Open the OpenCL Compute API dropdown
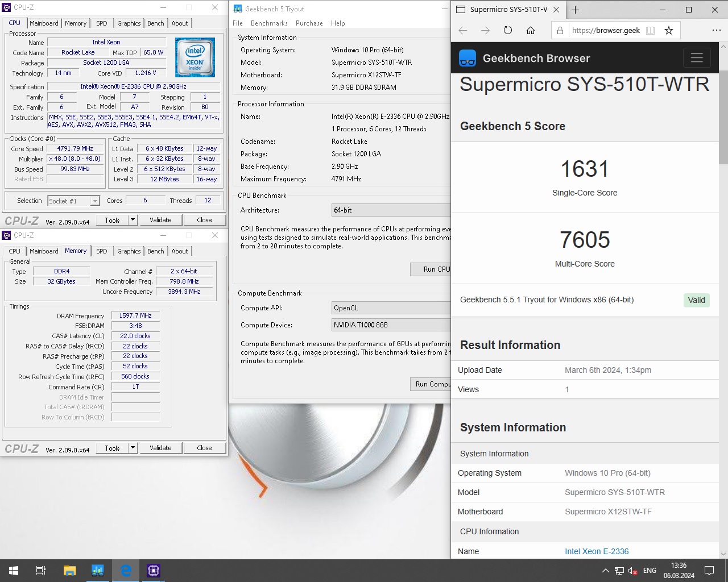 (391, 308)
